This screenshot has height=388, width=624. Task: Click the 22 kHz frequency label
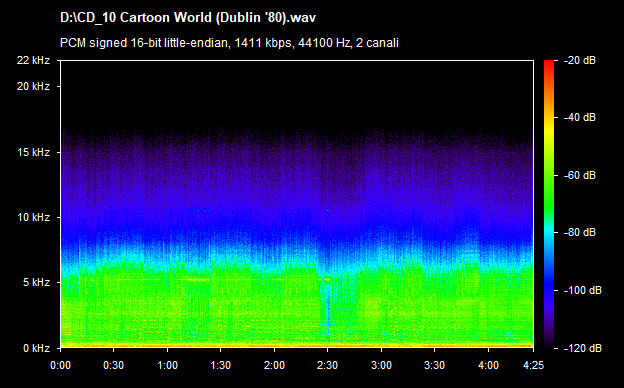pyautogui.click(x=33, y=60)
